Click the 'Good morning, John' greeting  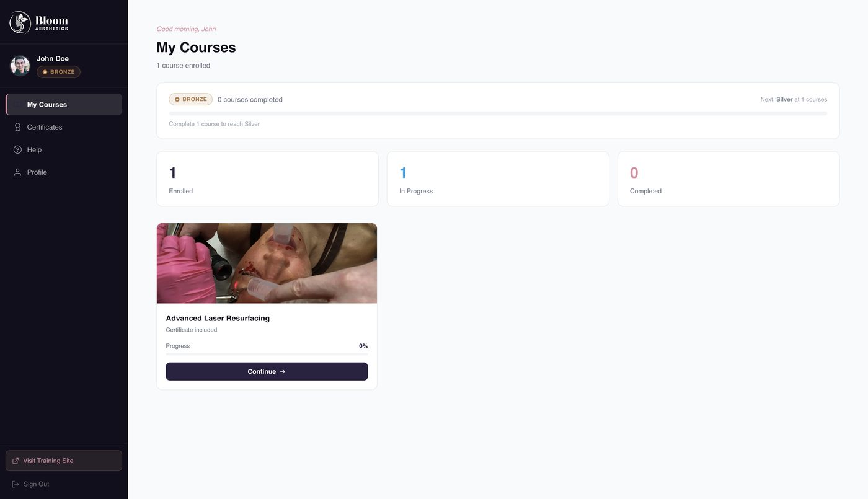pos(186,29)
